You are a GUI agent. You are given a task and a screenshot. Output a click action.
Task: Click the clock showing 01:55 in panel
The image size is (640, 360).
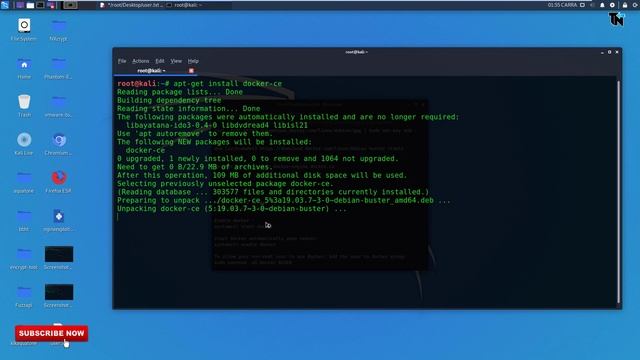pos(562,5)
